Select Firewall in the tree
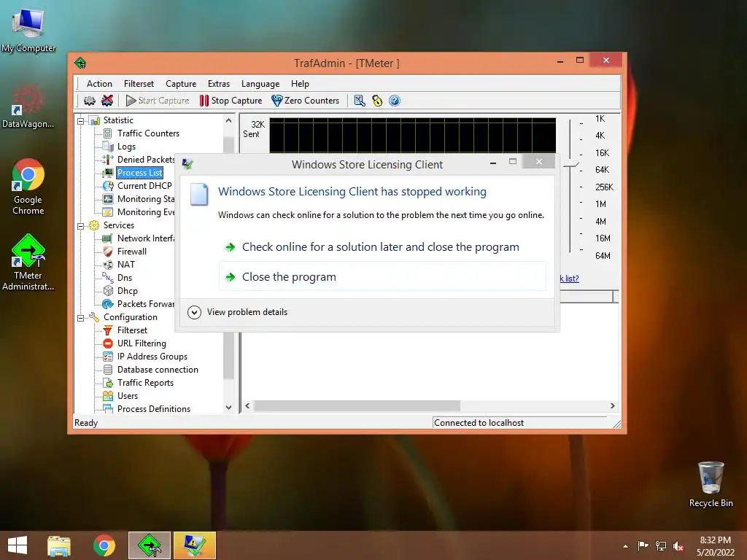Image resolution: width=747 pixels, height=560 pixels. click(x=132, y=252)
